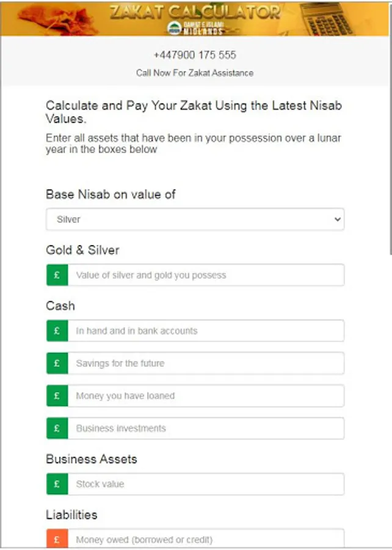The height and width of the screenshot is (550, 392).
Task: Focus the Stock value input field
Action: point(206,483)
